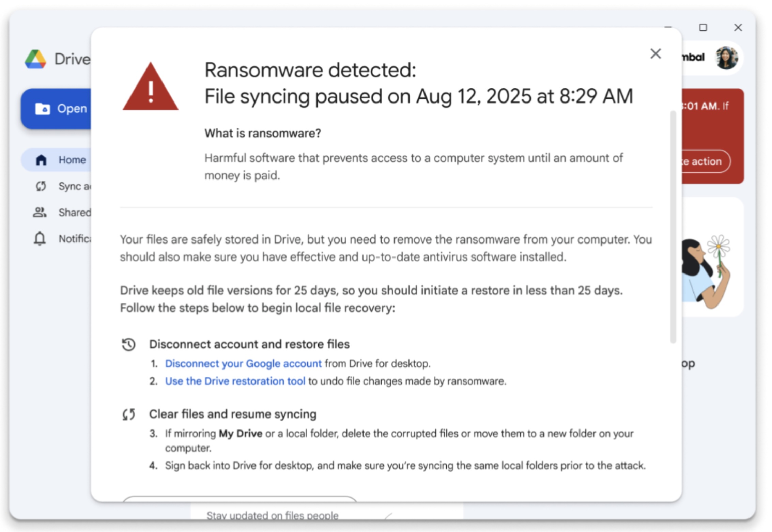
Task: Click the Google Drive logo
Action: coord(35,59)
